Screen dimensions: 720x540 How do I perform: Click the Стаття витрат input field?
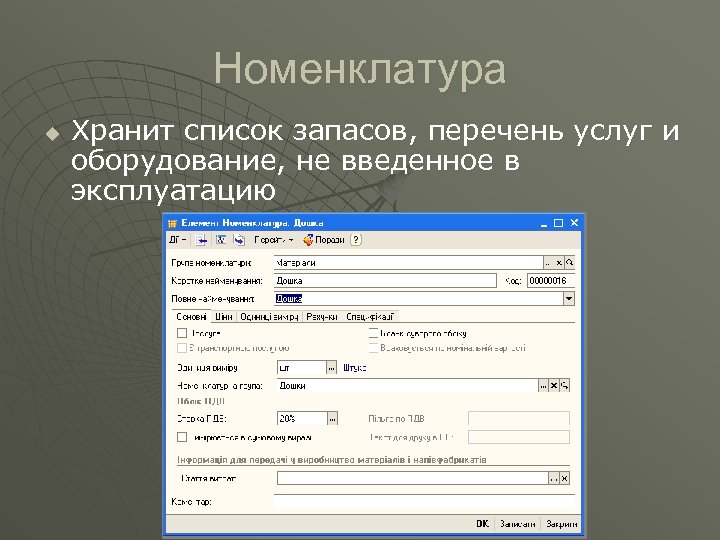coord(413,478)
